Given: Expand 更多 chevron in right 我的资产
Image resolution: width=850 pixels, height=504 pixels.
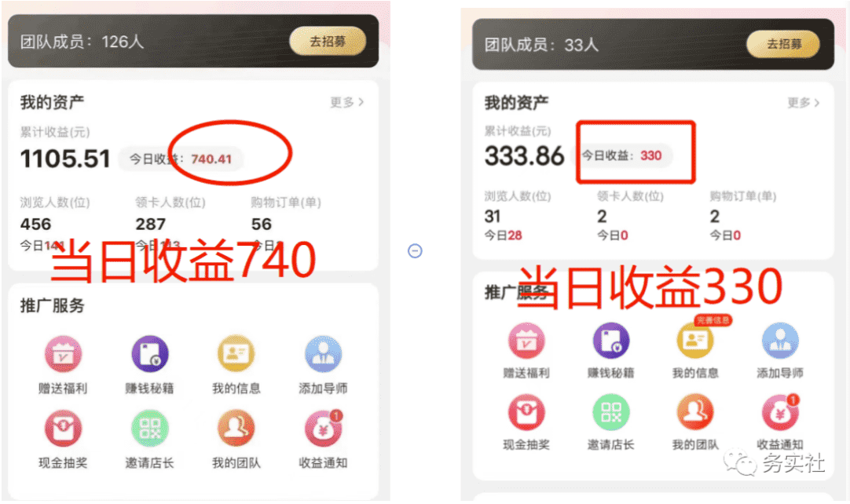Looking at the screenshot, I should 804,102.
